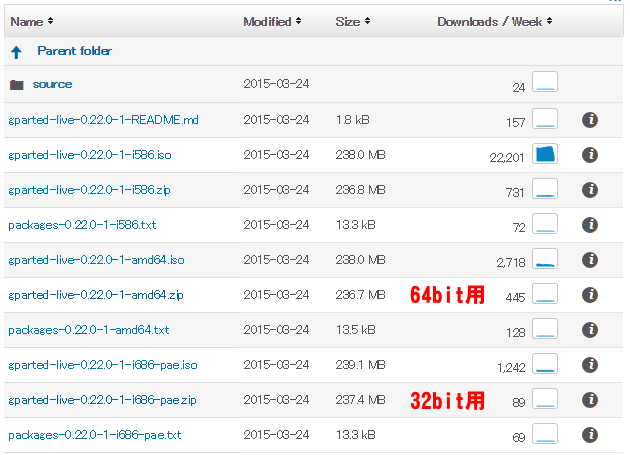This screenshot has width=630, height=455.
Task: Click the 2,718 weekly downloads value
Action: click(511, 263)
